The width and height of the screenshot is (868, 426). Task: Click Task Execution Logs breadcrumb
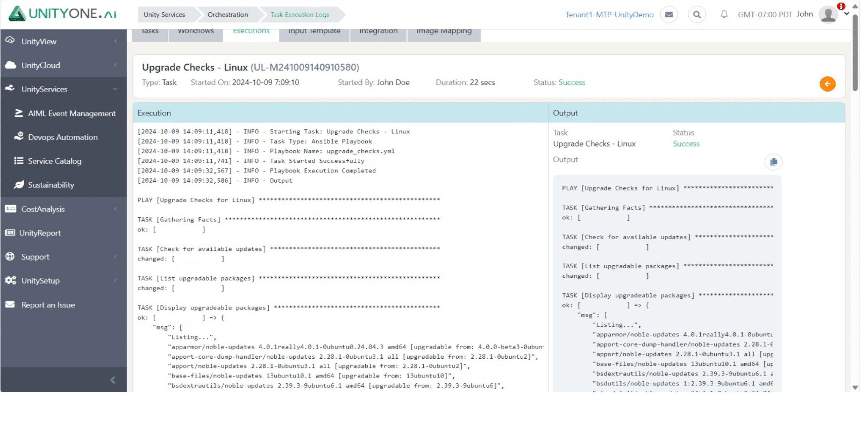tap(300, 15)
